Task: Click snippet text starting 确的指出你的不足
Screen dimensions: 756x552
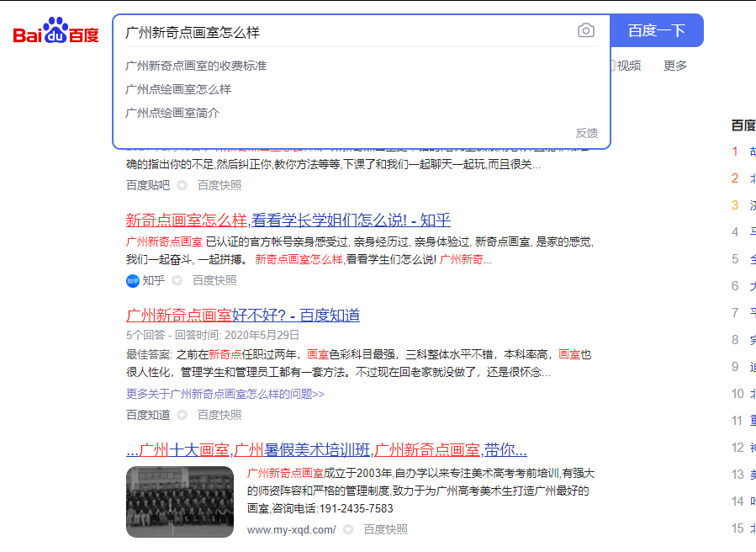Action: (x=333, y=165)
